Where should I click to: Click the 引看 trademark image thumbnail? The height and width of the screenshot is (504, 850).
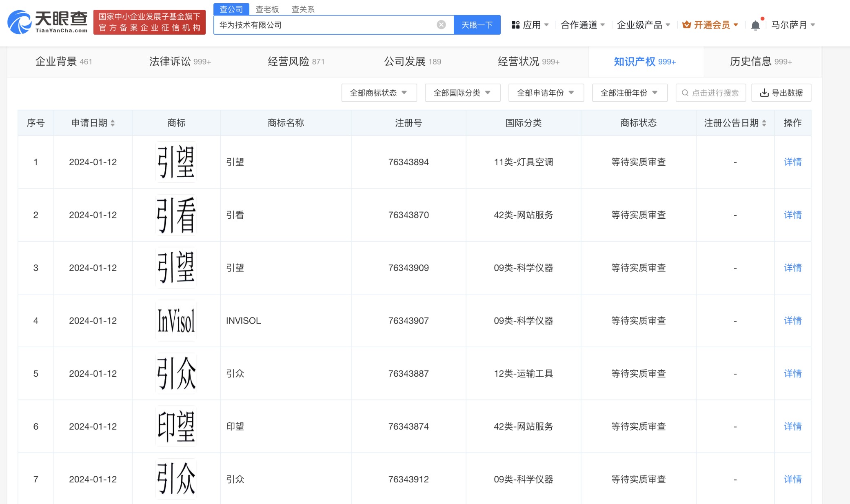(x=176, y=215)
